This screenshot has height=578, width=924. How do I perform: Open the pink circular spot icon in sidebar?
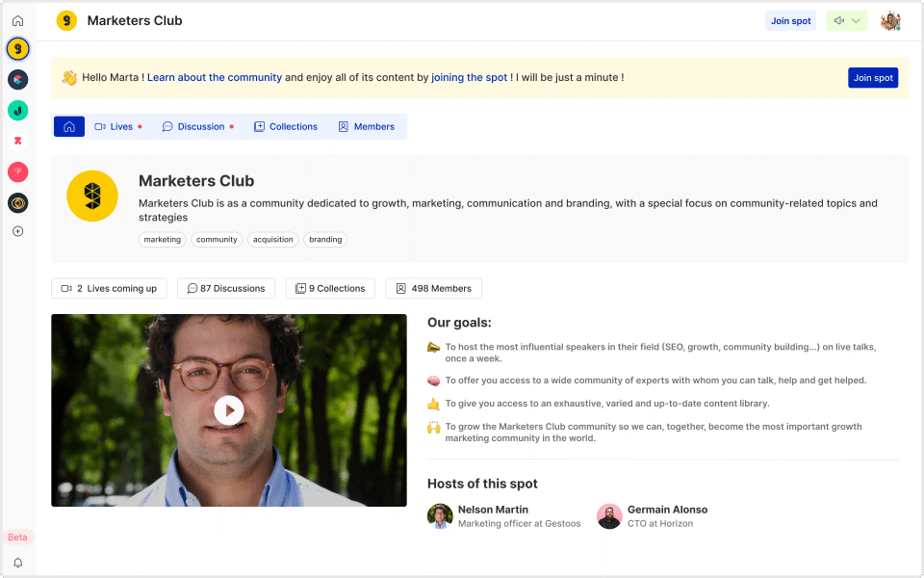(x=17, y=172)
